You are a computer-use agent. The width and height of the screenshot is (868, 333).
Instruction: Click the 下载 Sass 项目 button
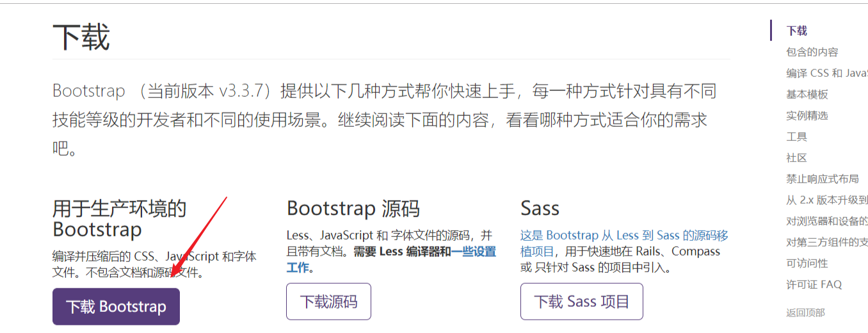pos(582,302)
